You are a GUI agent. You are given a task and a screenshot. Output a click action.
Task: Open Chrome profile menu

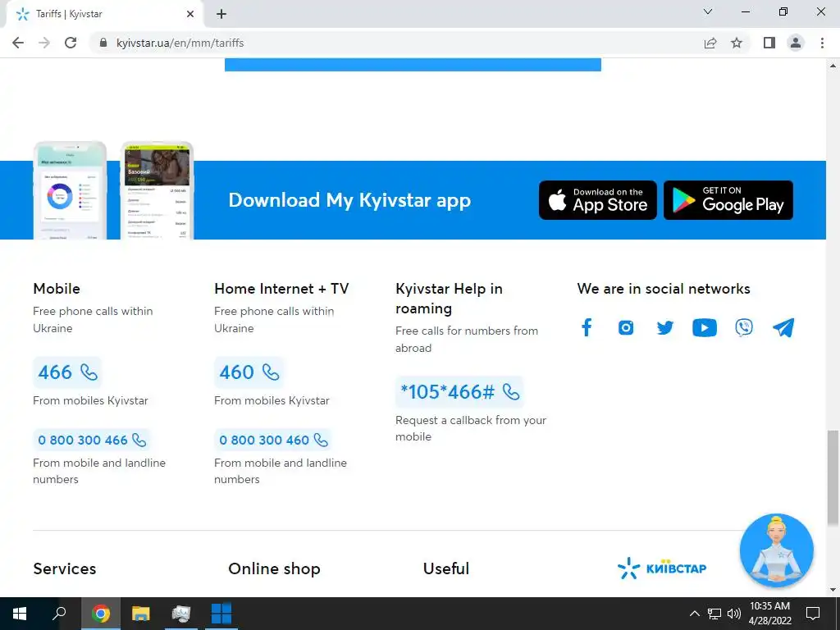pyautogui.click(x=796, y=43)
